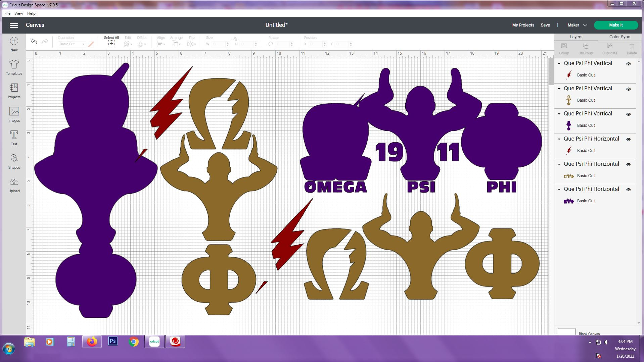Screen dimensions: 644x362
Task: Select the Templates tool in the sidebar
Action: tap(14, 68)
